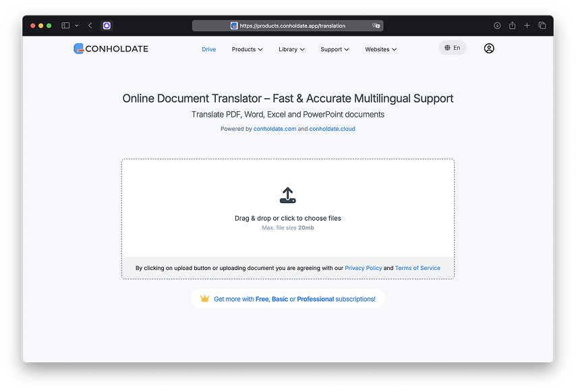Go back with the browser back arrow
Screen dimensions: 576x392
coord(90,26)
